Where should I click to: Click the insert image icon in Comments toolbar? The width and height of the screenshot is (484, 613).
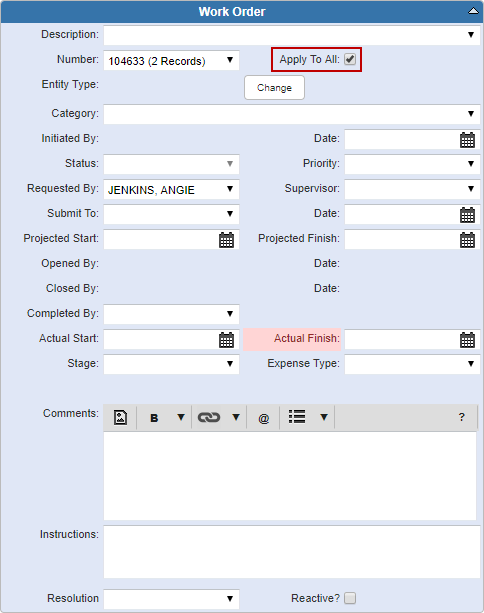120,417
